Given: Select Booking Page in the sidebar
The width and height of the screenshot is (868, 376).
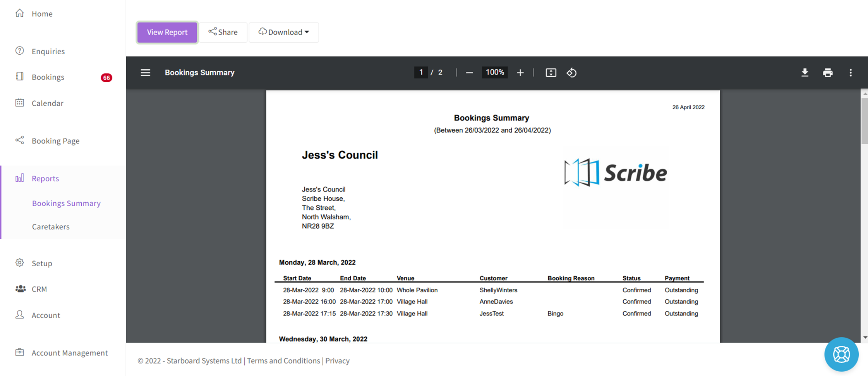Looking at the screenshot, I should pyautogui.click(x=56, y=141).
